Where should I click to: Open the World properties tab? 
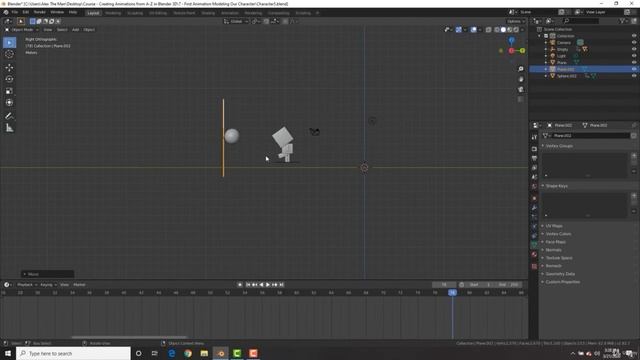(x=534, y=187)
